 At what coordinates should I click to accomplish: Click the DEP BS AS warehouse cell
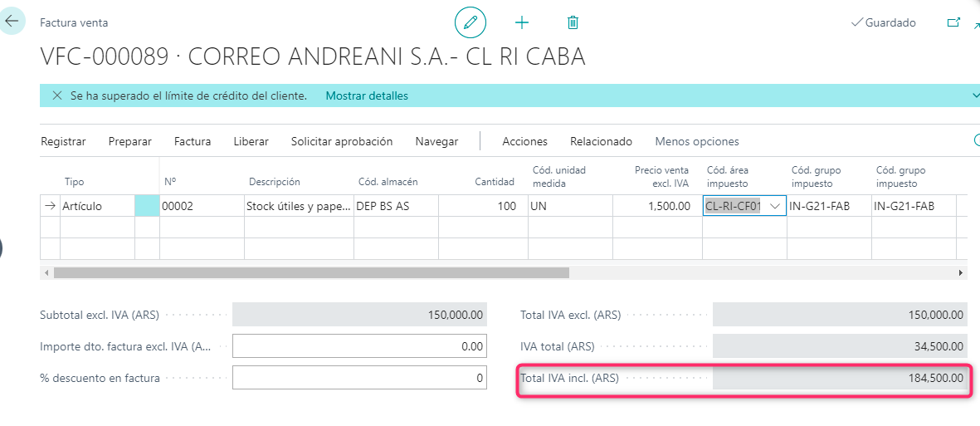(397, 206)
